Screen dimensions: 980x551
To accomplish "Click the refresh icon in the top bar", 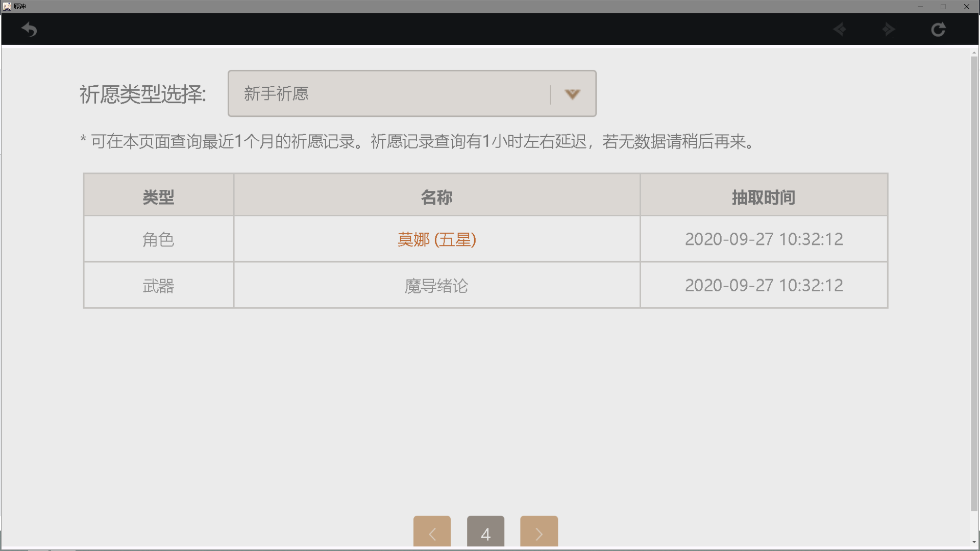I will tap(938, 30).
